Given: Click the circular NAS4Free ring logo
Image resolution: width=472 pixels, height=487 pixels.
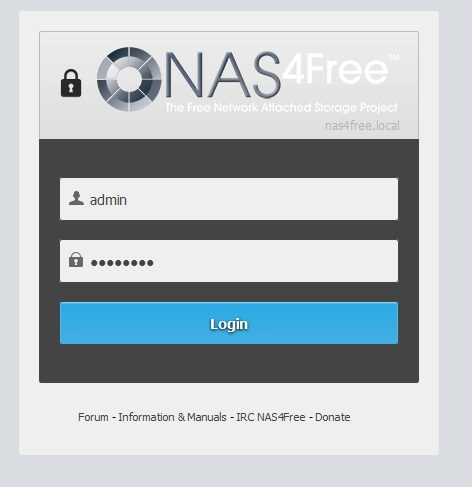Looking at the screenshot, I should click(129, 79).
